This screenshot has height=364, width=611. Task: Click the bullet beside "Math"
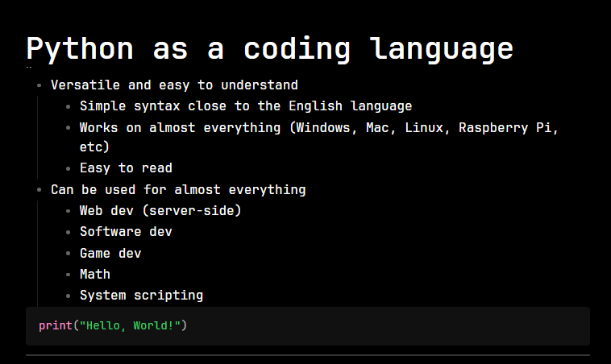click(68, 275)
